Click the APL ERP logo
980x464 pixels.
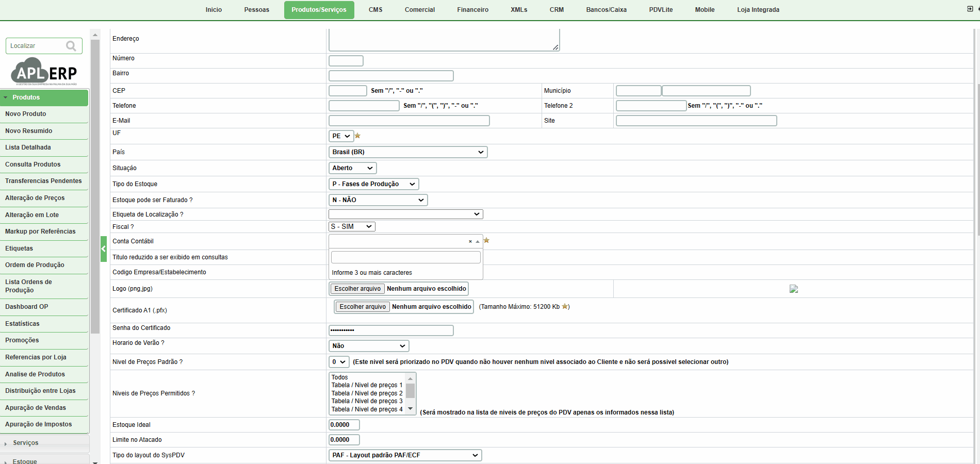[45, 72]
